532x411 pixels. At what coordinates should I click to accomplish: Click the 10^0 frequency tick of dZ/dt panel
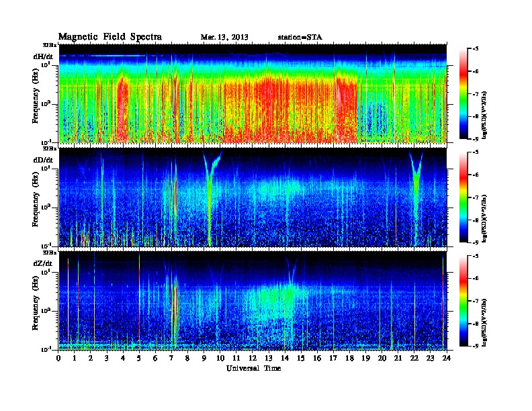46,311
